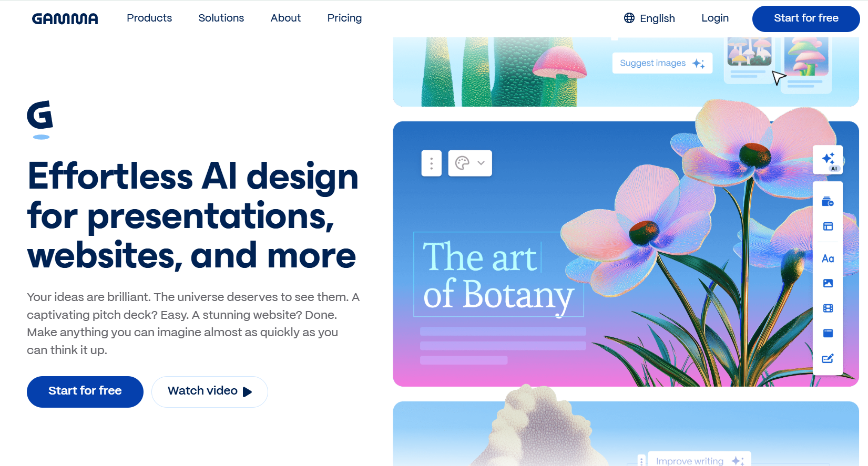Click the add card icon in the toolbar
Screen dimensions: 868x466
[828, 202]
